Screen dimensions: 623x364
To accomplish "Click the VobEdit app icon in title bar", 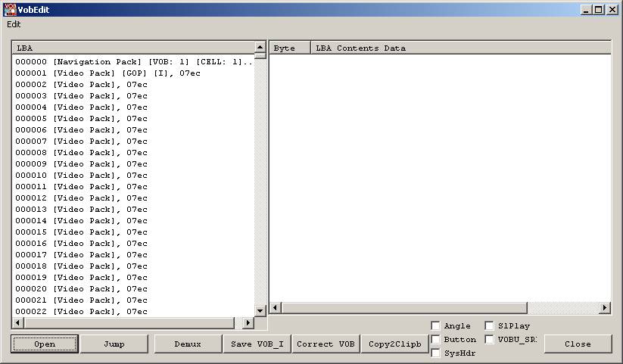I will click(11, 9).
